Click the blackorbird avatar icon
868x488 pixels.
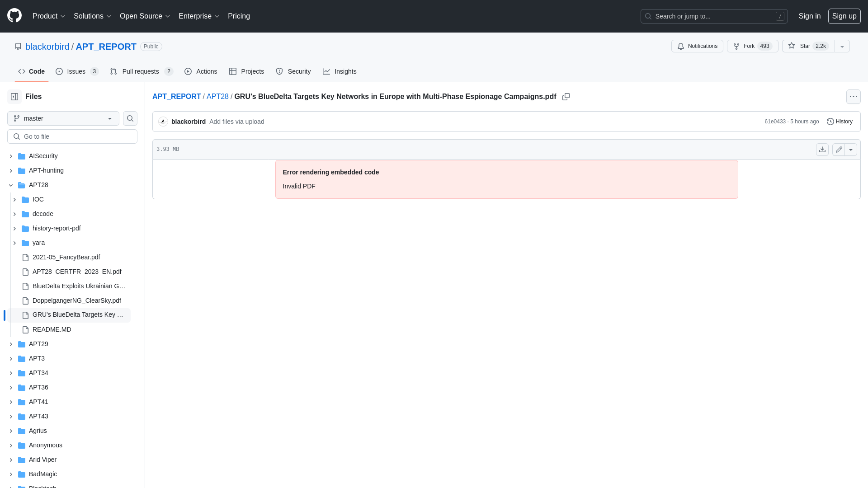coord(163,122)
